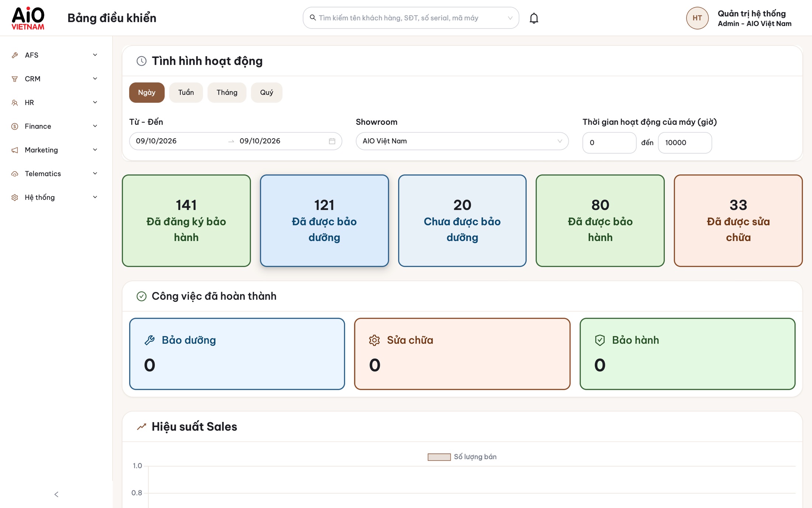Click the HR people icon in sidebar
The image size is (812, 508).
(15, 102)
